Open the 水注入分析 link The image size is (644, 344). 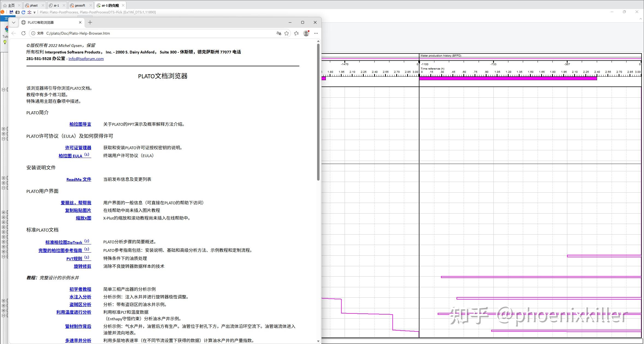80,297
